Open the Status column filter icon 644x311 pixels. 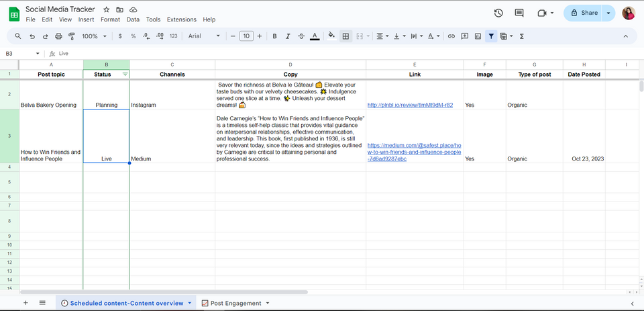point(125,75)
